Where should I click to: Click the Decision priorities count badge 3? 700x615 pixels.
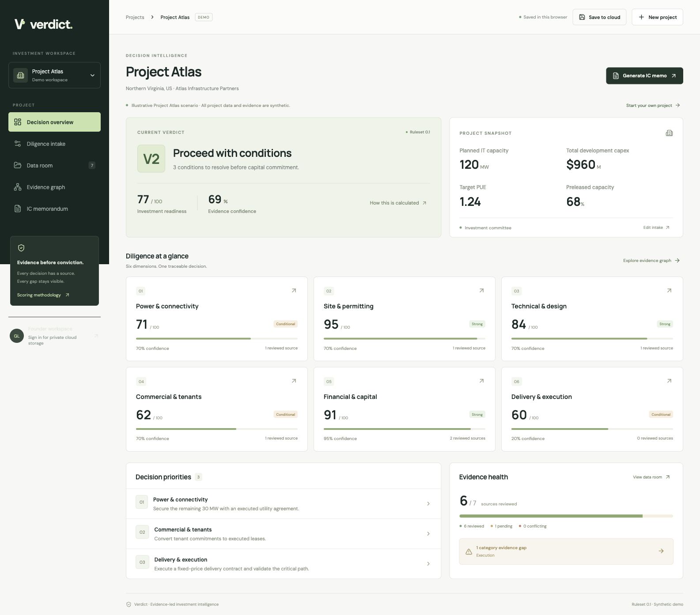pyautogui.click(x=199, y=477)
